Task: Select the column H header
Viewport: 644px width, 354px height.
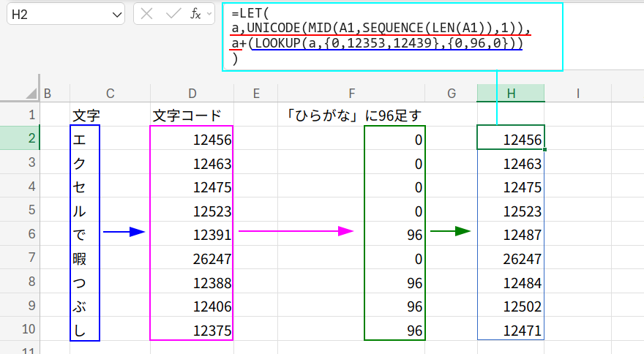Action: click(x=511, y=93)
